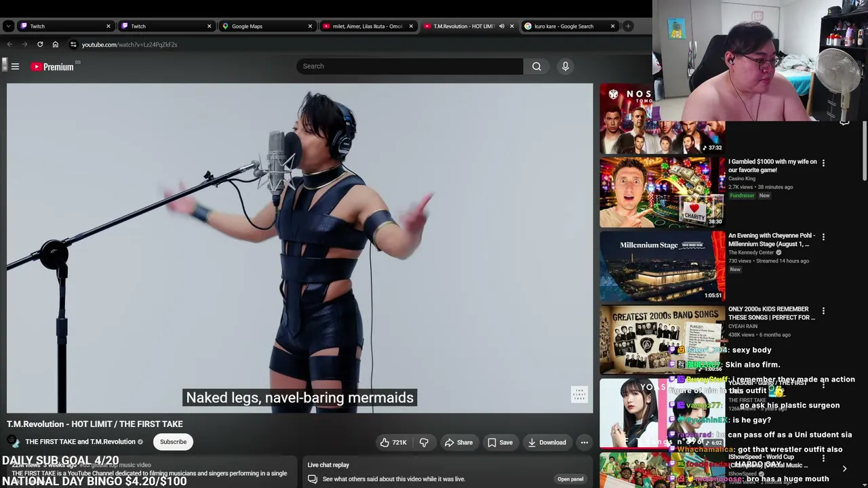Open 'An Evening with Cheyenne Pohl' video title

[x=772, y=240]
